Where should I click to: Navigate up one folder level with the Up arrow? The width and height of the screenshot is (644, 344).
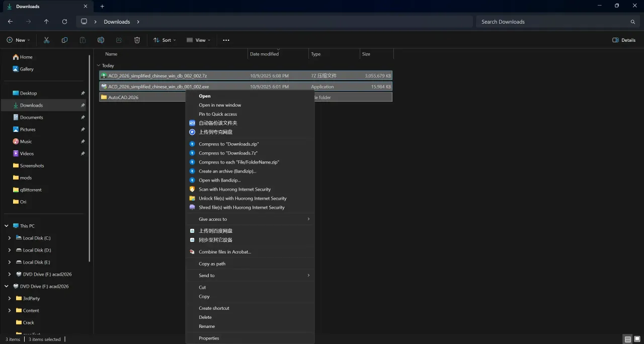coord(46,22)
